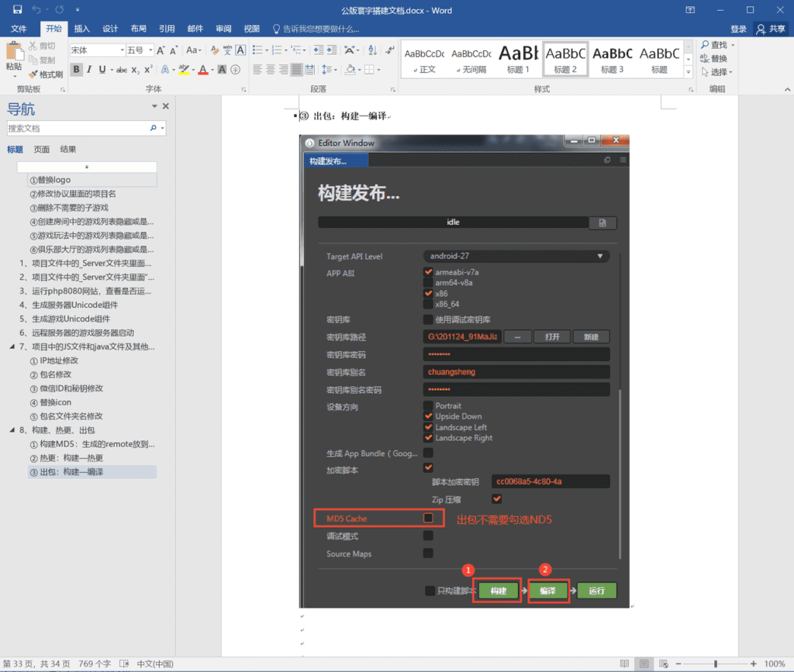Click the justify alignment icon

click(x=297, y=70)
